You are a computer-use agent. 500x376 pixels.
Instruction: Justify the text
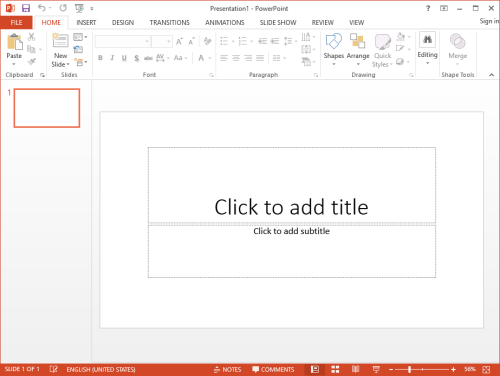260,58
